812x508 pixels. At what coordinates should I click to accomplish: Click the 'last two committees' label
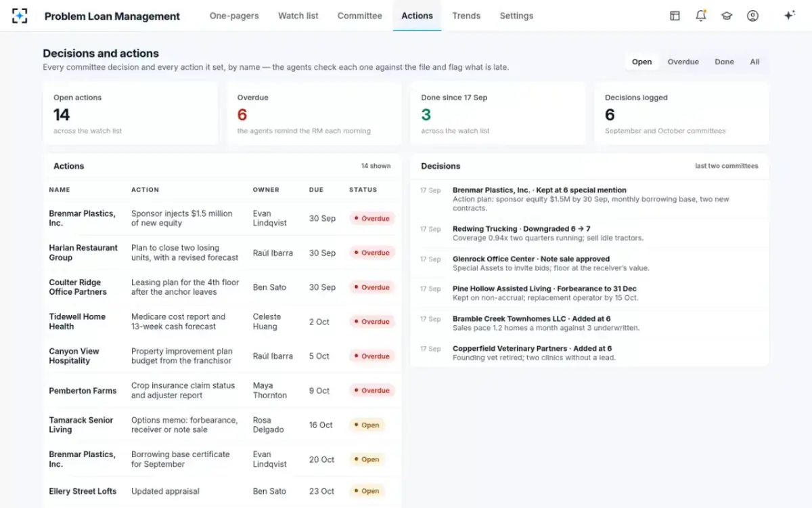coord(727,166)
